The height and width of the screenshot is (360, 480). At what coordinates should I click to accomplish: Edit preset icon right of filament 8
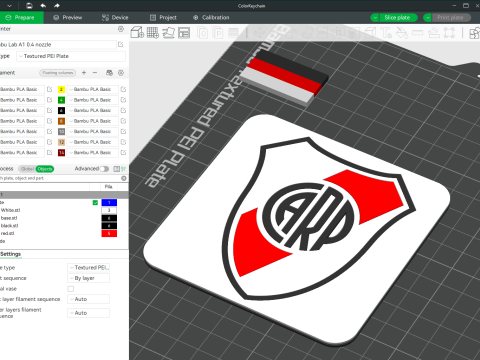[x=123, y=121]
